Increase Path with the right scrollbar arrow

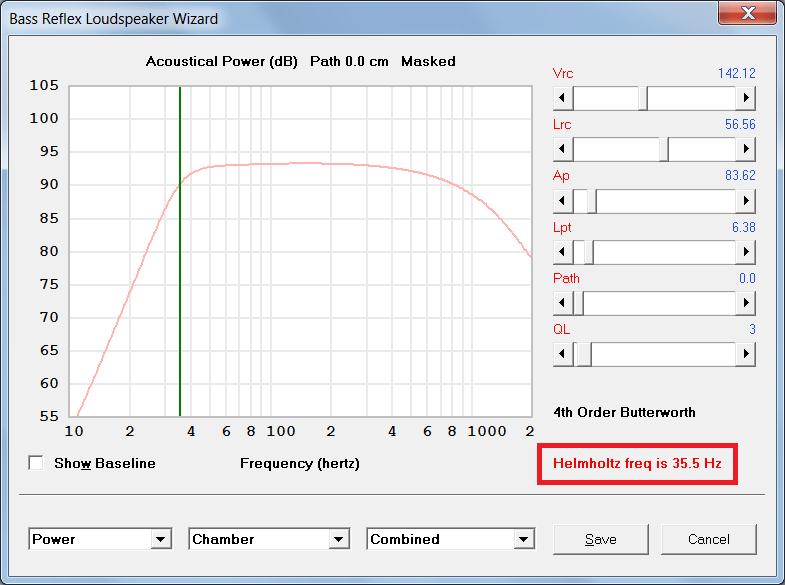click(745, 303)
